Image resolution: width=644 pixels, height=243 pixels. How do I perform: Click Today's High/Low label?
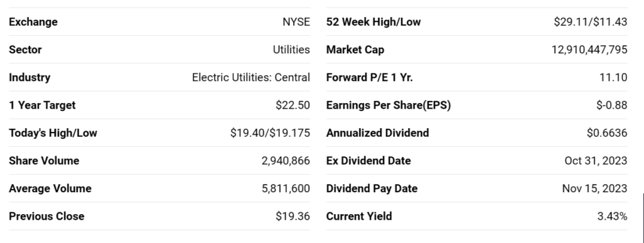point(53,132)
